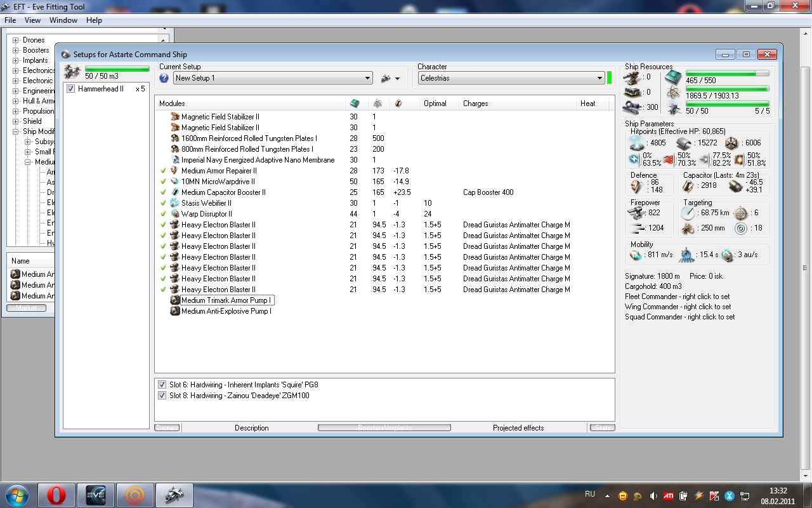Image resolution: width=812 pixels, height=508 pixels.
Task: Click the Stats tab button
Action: click(603, 428)
